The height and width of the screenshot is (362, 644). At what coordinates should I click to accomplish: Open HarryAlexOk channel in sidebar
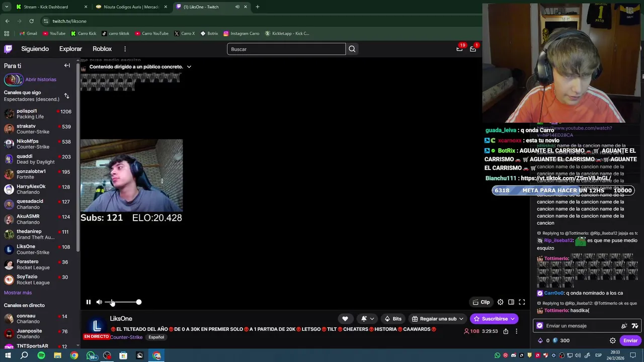(39, 189)
